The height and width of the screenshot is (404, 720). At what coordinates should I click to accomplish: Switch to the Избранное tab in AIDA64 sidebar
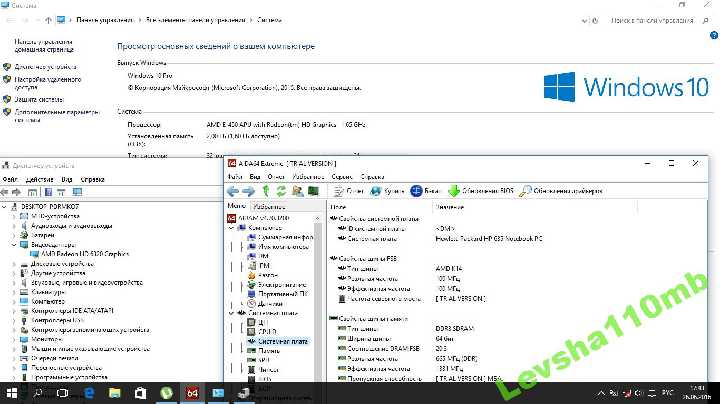pyautogui.click(x=270, y=207)
